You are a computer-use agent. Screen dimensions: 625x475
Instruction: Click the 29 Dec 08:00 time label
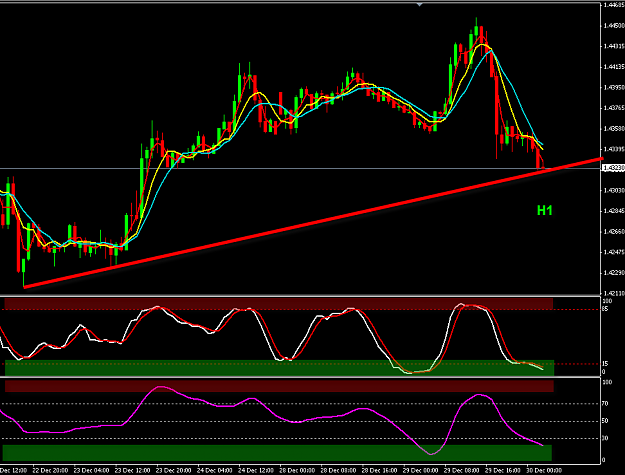click(x=462, y=471)
